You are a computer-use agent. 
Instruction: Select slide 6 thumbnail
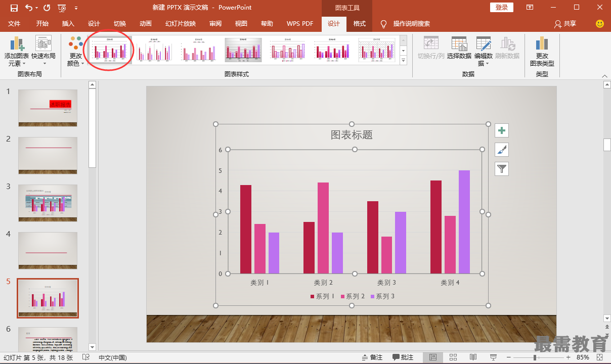pos(48,339)
